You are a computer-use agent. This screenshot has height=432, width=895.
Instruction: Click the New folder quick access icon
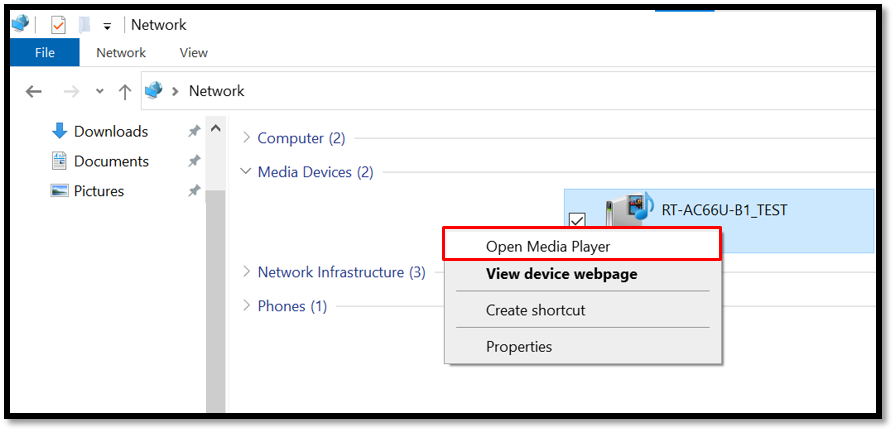pyautogui.click(x=85, y=25)
